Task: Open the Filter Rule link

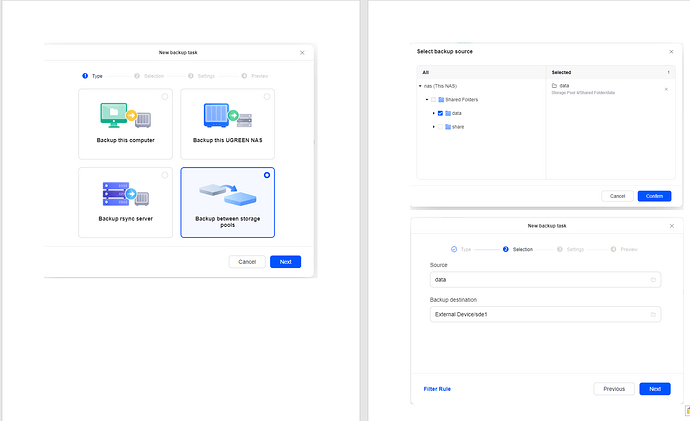Action: [x=437, y=388]
